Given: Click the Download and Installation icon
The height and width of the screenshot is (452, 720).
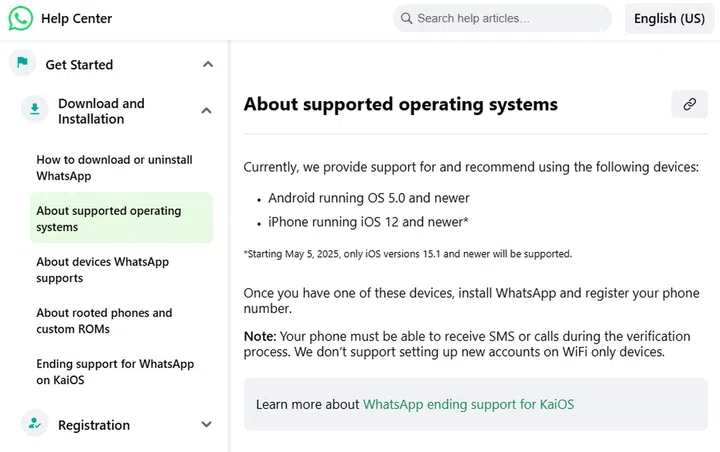Looking at the screenshot, I should (35, 110).
